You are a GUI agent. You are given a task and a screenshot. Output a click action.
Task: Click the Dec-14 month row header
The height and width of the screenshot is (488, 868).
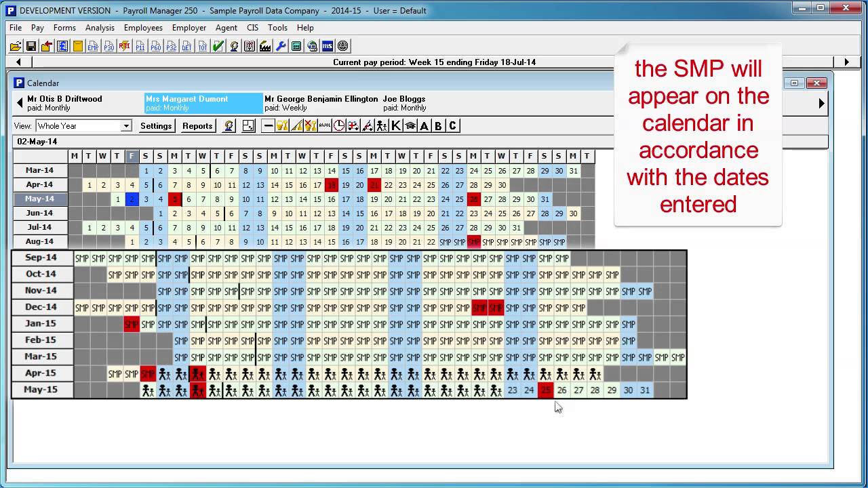tap(41, 307)
